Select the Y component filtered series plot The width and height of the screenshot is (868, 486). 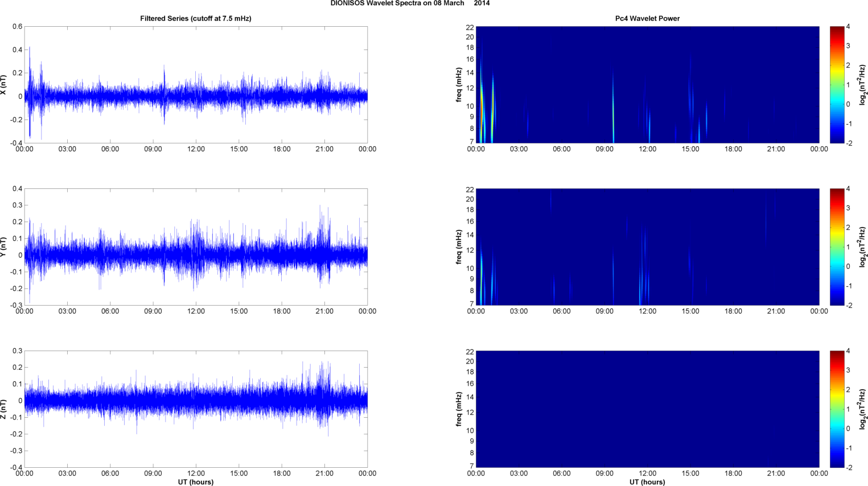coord(196,247)
